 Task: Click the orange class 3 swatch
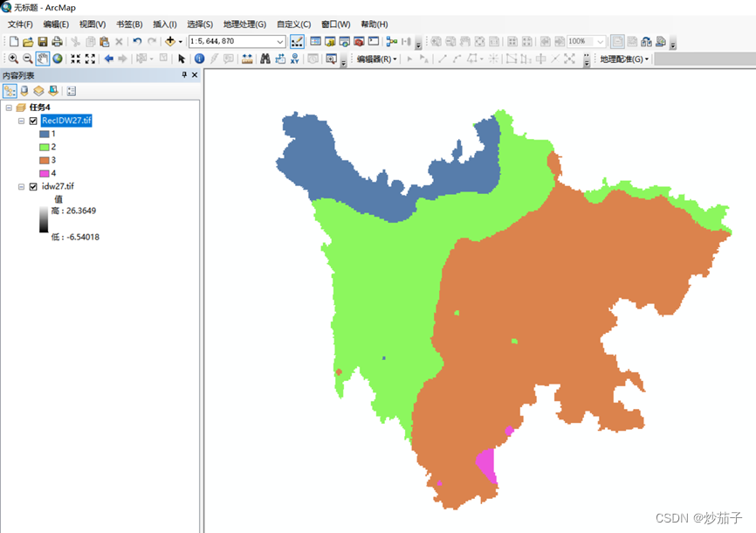click(45, 160)
